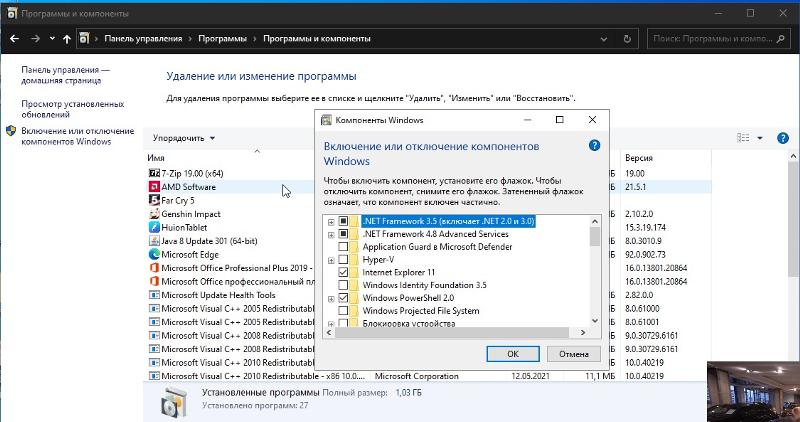Expand the Hyper-V tree node
The width and height of the screenshot is (800, 422).
pos(331,260)
